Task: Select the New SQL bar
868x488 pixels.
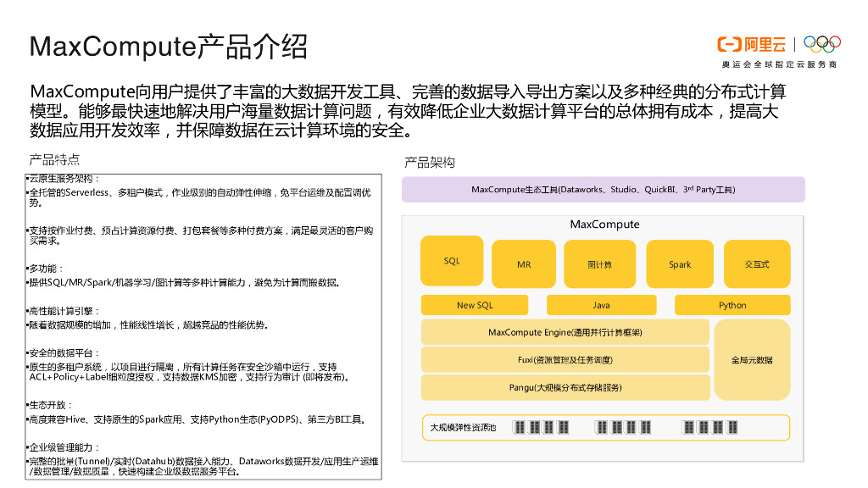Action: pos(474,305)
